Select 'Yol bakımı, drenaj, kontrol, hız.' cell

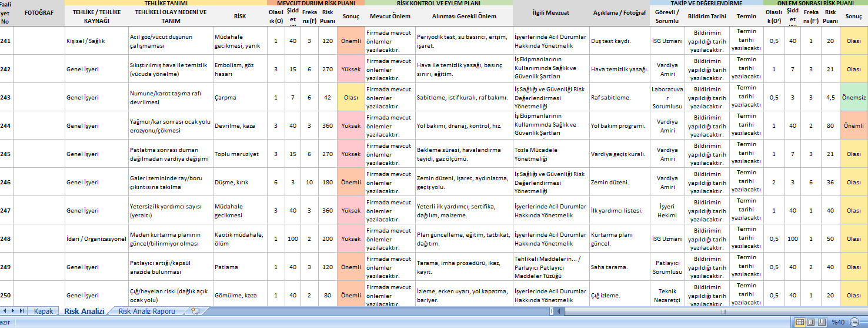pyautogui.click(x=464, y=126)
